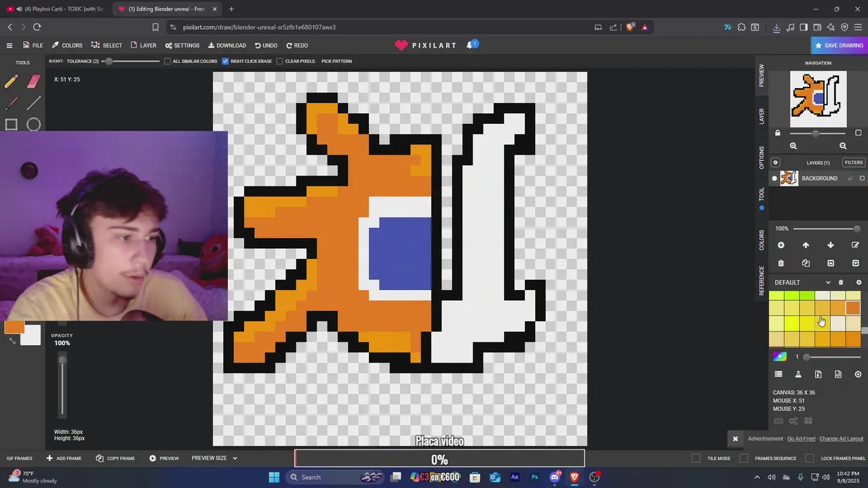The height and width of the screenshot is (488, 868).
Task: Pick the highlighted orange palette swatch
Action: click(x=853, y=309)
